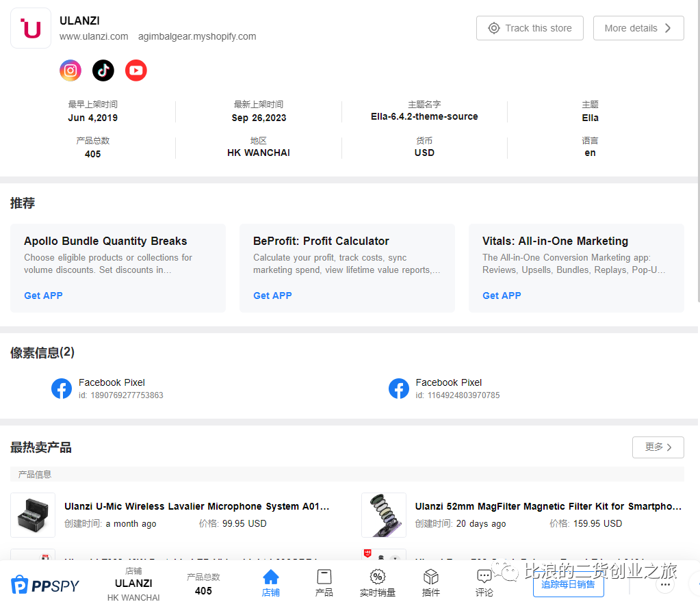Click the latest listing date Sep 26,2023
This screenshot has width=700, height=602.
(259, 118)
